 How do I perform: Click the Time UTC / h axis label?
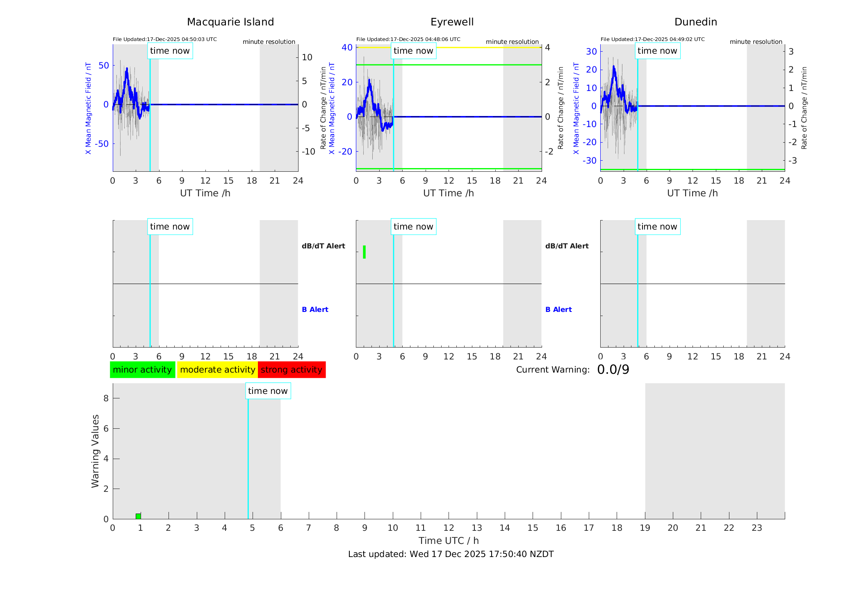[x=449, y=541]
